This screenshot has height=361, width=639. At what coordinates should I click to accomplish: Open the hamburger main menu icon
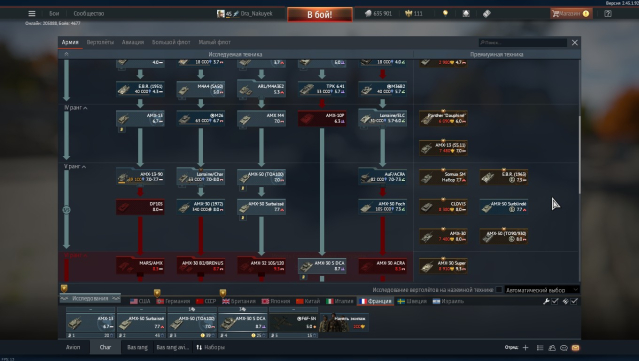click(x=31, y=13)
